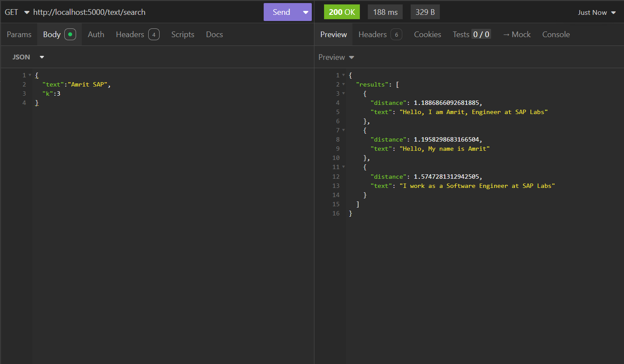The image size is (624, 364).
Task: Collapse the request body root fold arrow
Action: [x=30, y=75]
